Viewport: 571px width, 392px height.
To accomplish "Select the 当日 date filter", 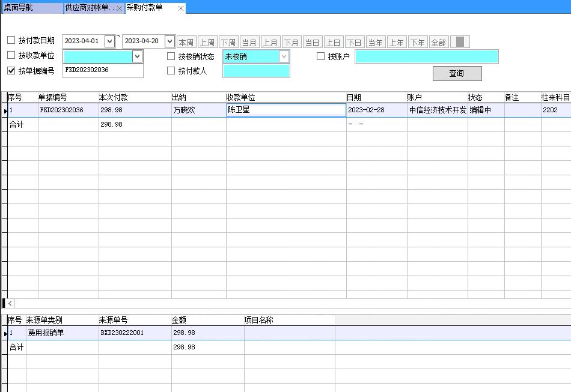I will [313, 41].
